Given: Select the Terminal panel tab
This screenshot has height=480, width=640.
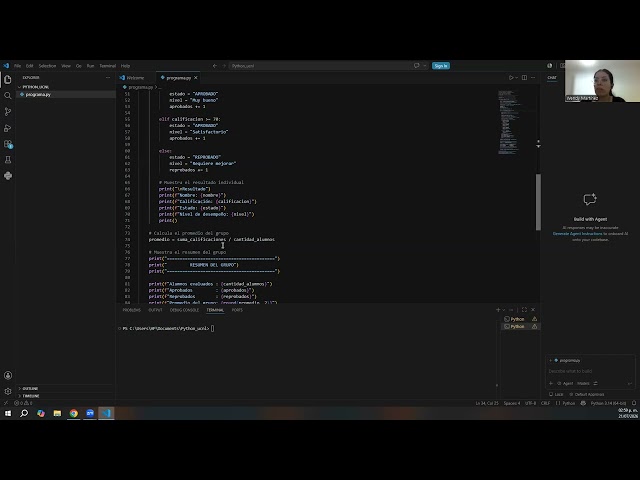Looking at the screenshot, I should (215, 310).
